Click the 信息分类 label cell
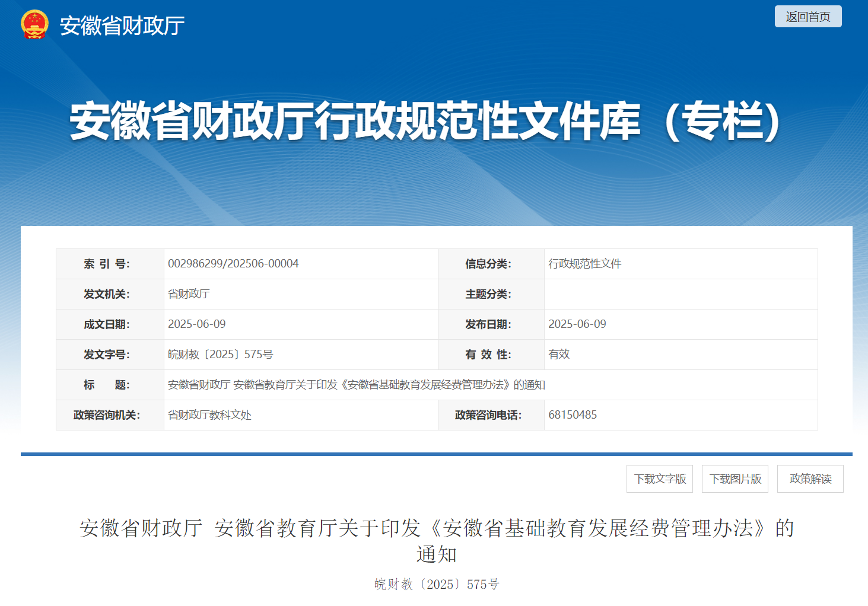 coord(491,264)
